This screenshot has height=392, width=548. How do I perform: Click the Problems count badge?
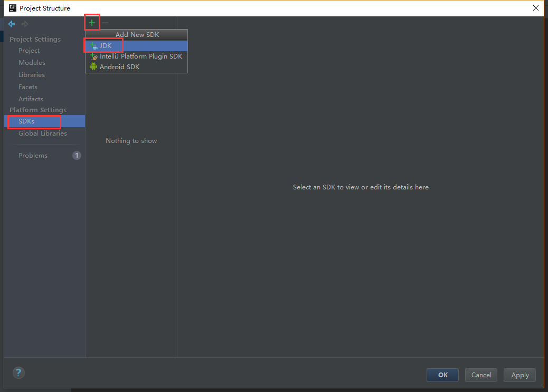coord(77,155)
